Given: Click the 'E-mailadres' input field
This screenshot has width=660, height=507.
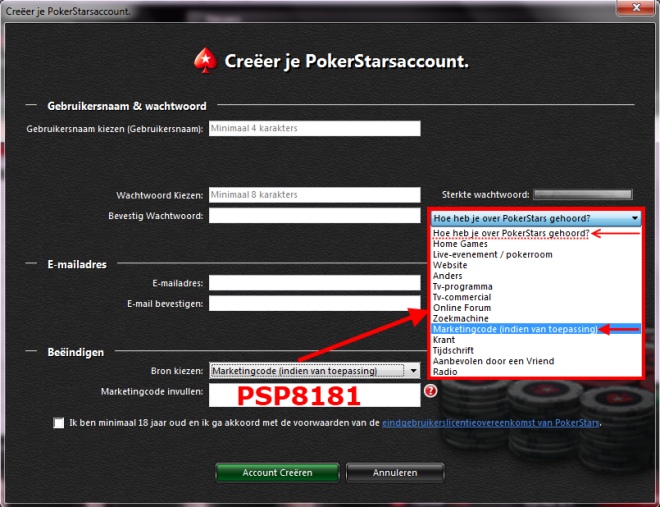Looking at the screenshot, I should (x=314, y=283).
